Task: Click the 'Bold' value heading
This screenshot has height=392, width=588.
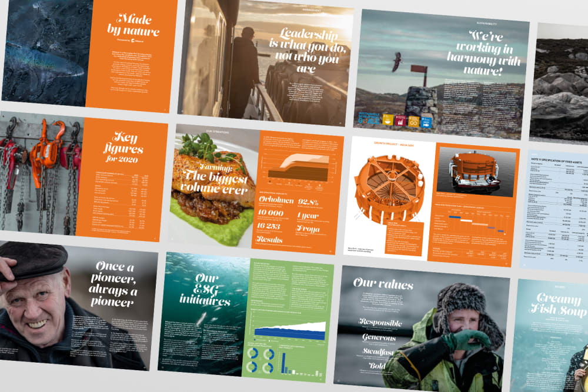Action: [377, 366]
